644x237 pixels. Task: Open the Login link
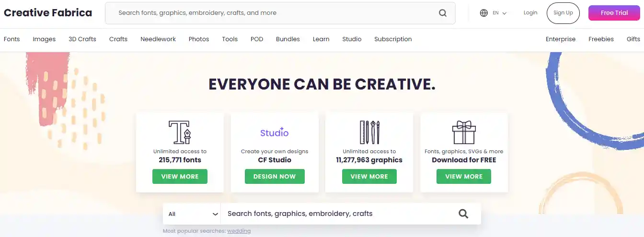pyautogui.click(x=530, y=13)
